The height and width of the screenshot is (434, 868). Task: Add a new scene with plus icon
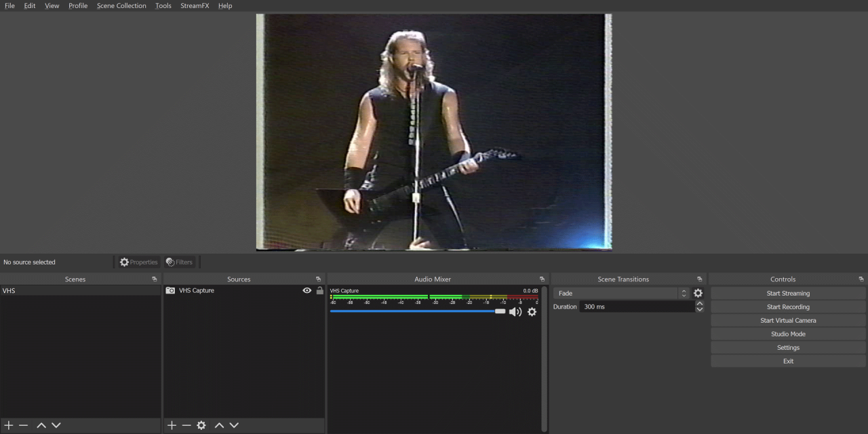(9, 425)
